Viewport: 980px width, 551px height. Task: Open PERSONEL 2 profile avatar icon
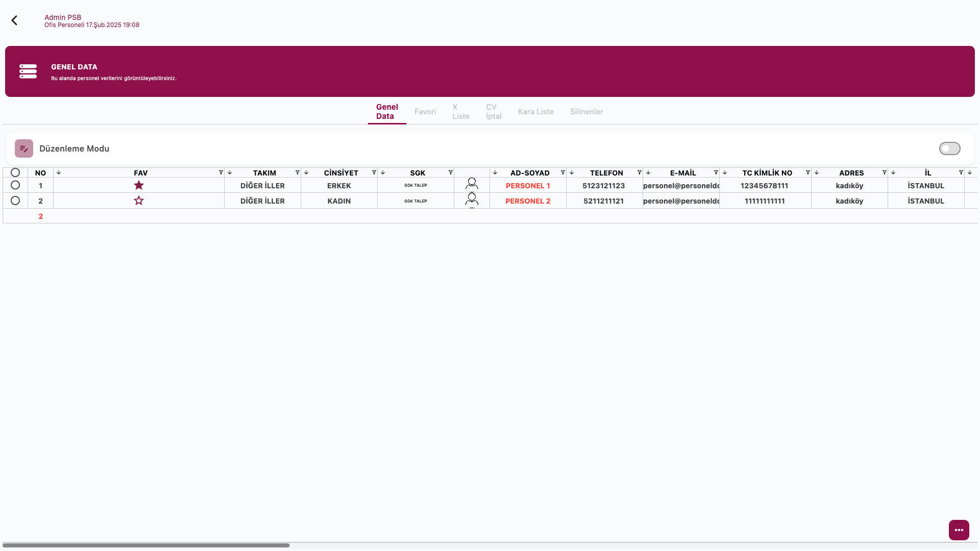472,199
